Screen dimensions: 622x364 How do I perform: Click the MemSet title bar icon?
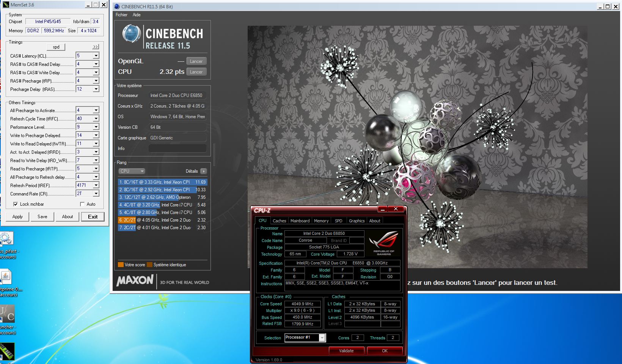coord(6,5)
